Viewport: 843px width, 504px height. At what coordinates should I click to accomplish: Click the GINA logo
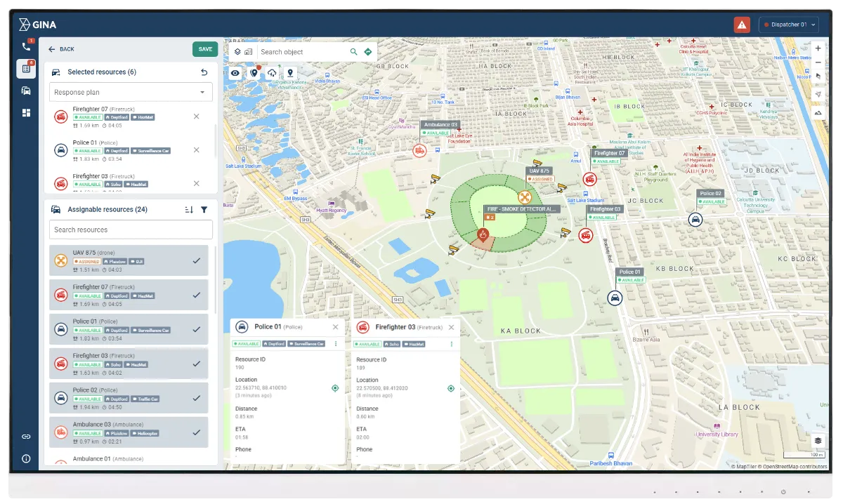click(x=38, y=25)
